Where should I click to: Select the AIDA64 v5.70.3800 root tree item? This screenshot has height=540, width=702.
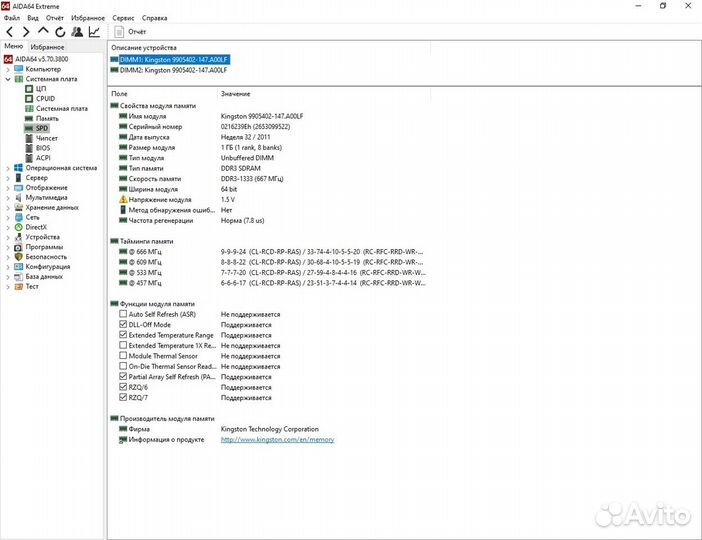pyautogui.click(x=36, y=59)
